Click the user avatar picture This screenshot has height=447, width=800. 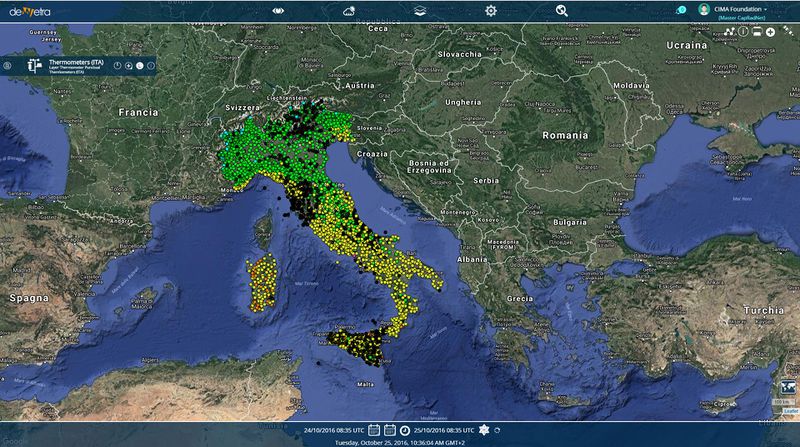pos(704,9)
